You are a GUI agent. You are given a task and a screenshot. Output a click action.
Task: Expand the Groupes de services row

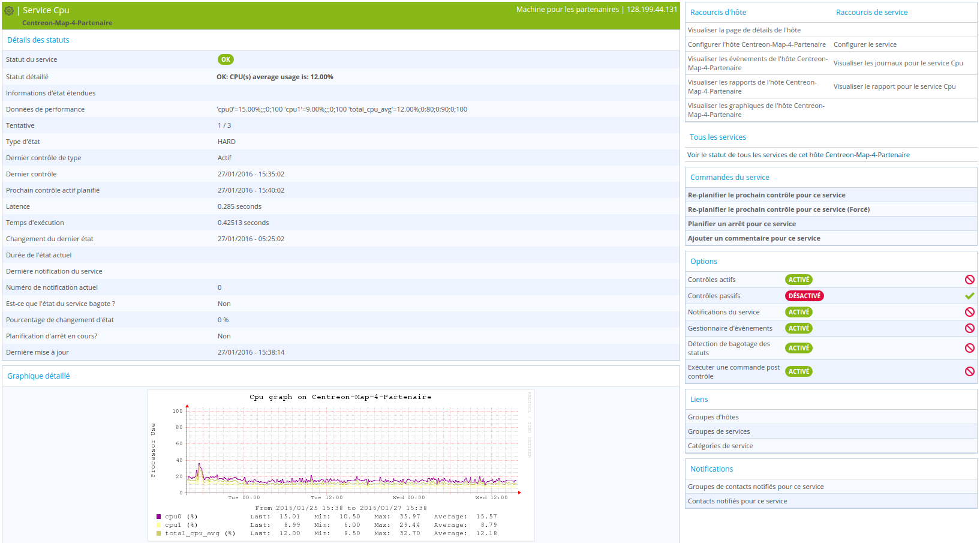pos(831,431)
